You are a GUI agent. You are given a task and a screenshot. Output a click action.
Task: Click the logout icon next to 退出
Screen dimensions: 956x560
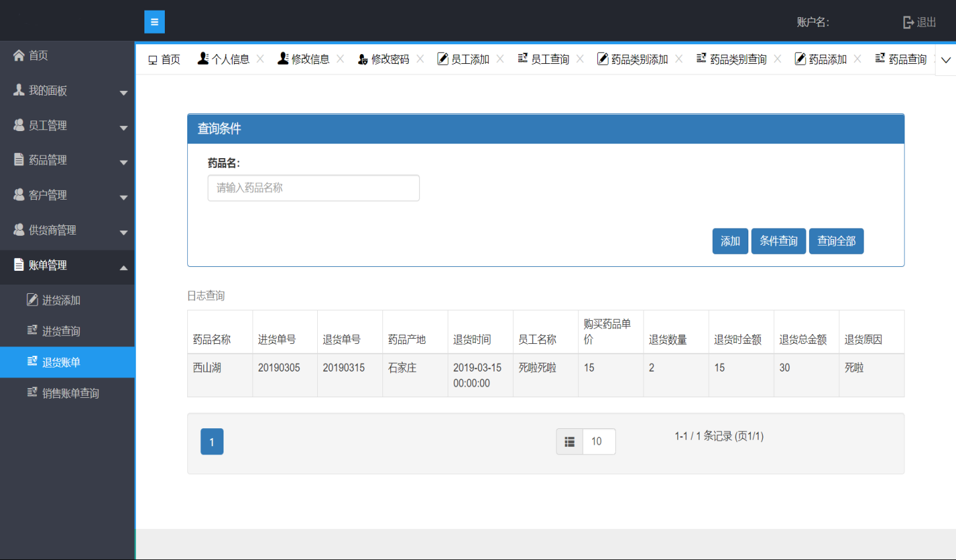click(x=909, y=22)
